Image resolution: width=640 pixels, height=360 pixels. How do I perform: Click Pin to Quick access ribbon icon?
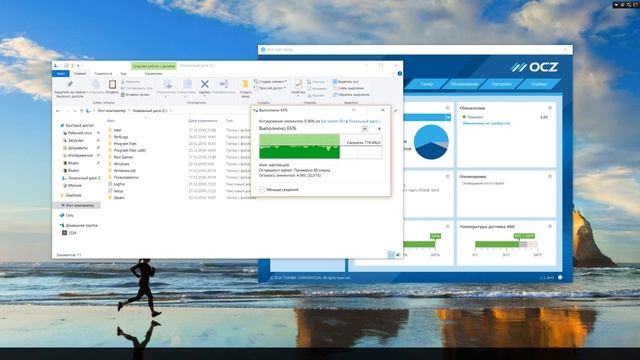70,84
